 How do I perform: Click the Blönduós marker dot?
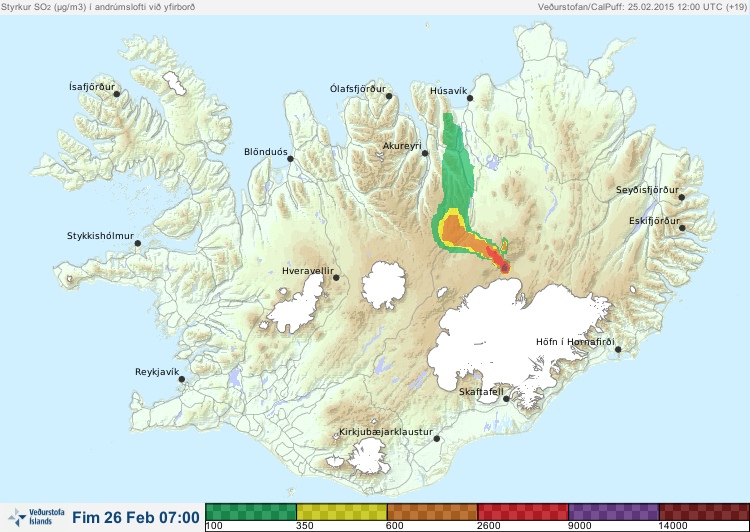pyautogui.click(x=290, y=158)
